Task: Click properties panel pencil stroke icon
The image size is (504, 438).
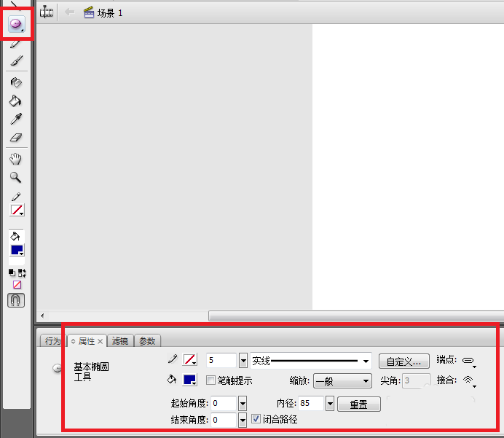Action: [173, 359]
